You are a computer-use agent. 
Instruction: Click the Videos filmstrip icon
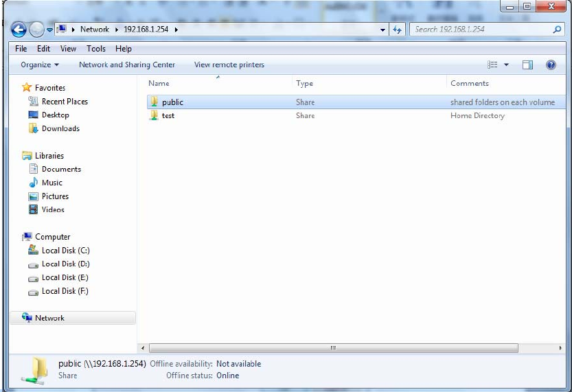[33, 209]
